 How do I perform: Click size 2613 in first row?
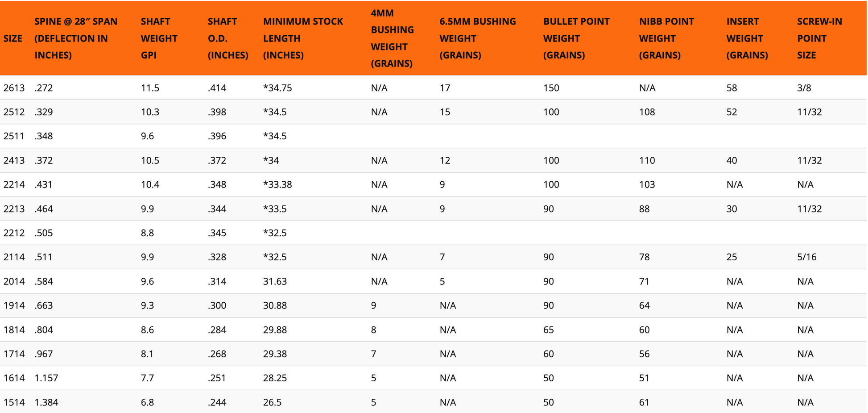pyautogui.click(x=14, y=88)
